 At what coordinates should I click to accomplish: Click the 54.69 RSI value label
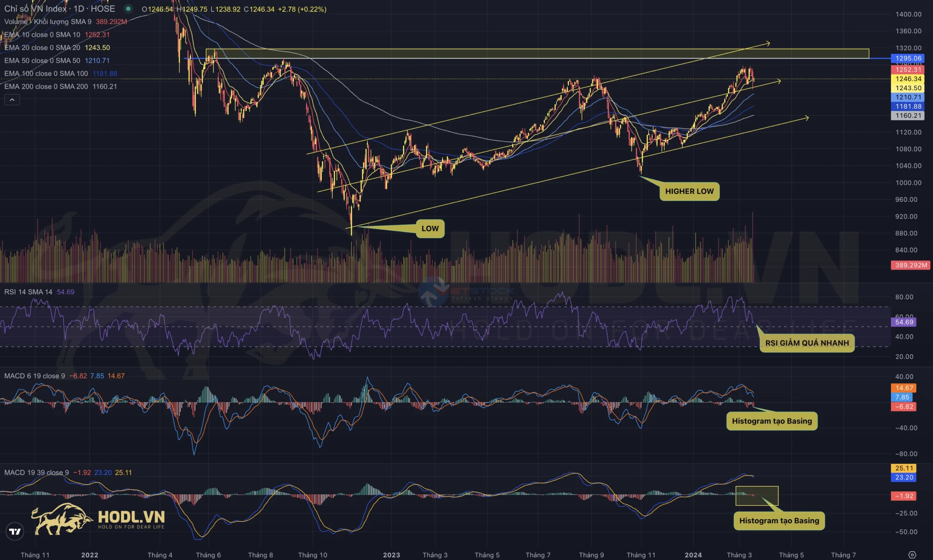click(904, 322)
